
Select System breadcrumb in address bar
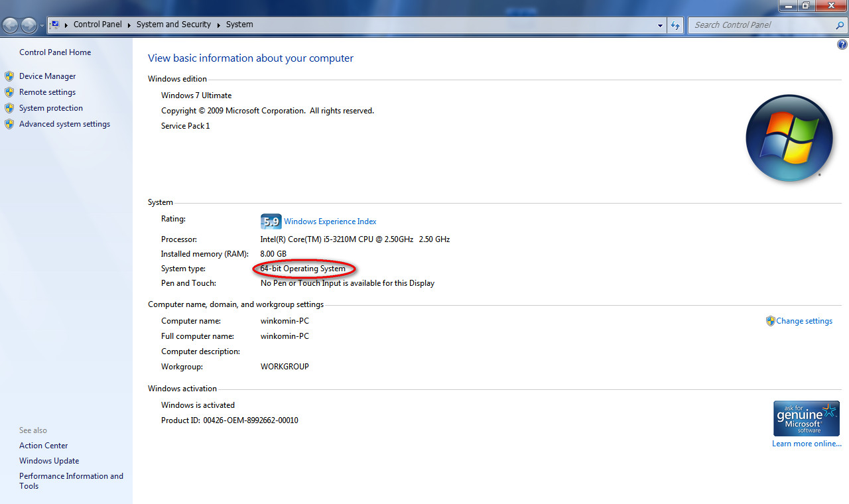(x=239, y=25)
